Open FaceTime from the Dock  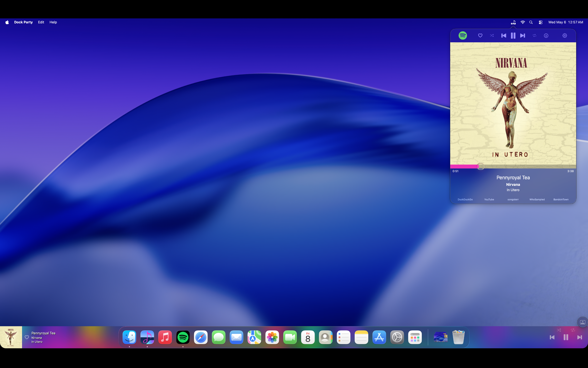click(290, 337)
